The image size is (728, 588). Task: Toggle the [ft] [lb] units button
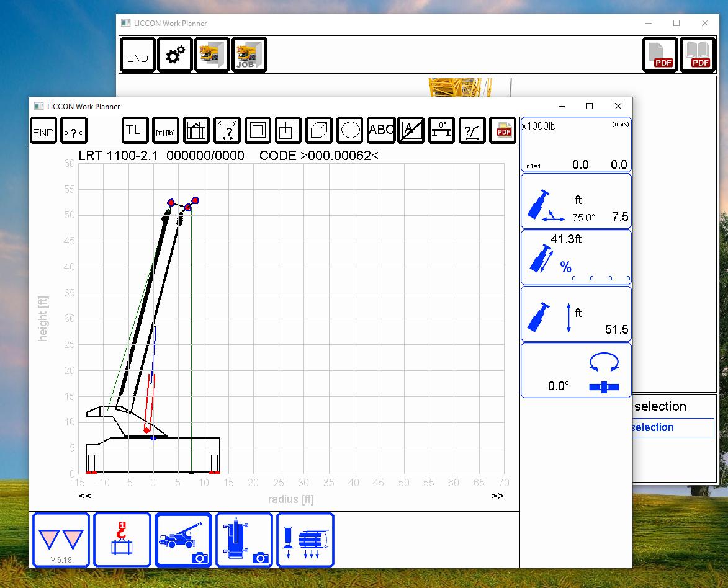coord(166,130)
